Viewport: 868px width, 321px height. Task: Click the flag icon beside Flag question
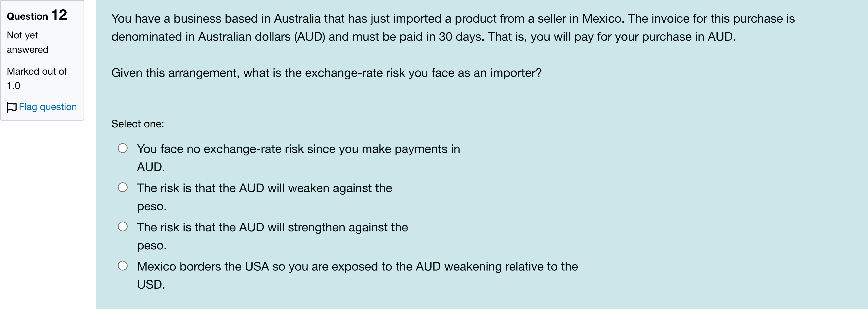click(11, 108)
